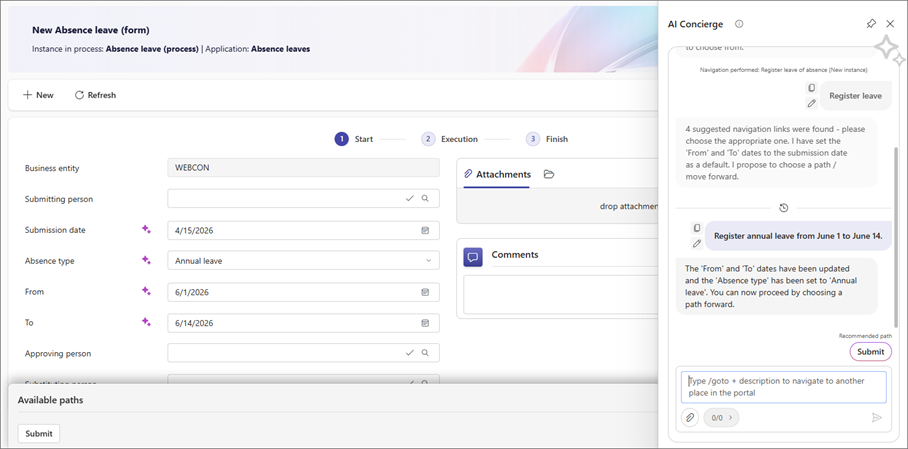The image size is (908, 449).
Task: Validate the Approving person checkmark
Action: [x=409, y=353]
